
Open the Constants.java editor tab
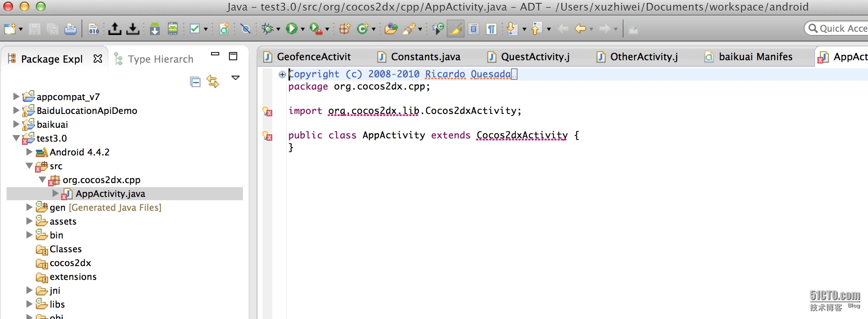[419, 57]
